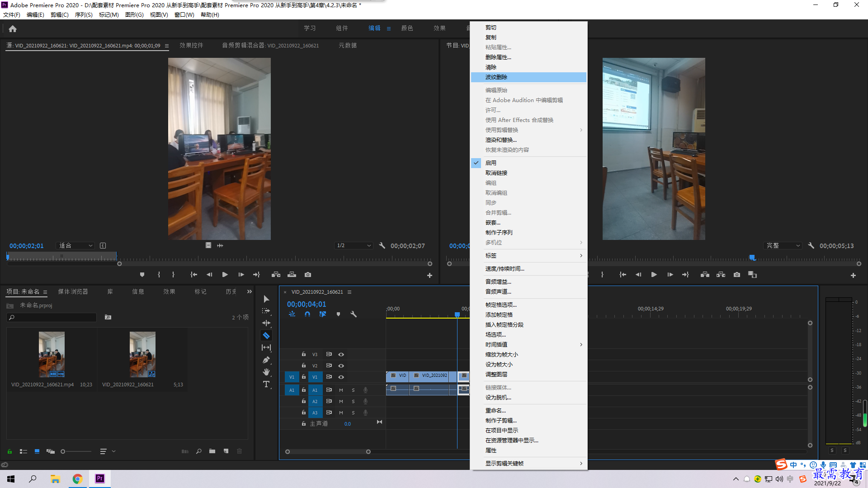868x488 pixels.
Task: Switch to 媒体浏览器 tab
Action: click(73, 291)
